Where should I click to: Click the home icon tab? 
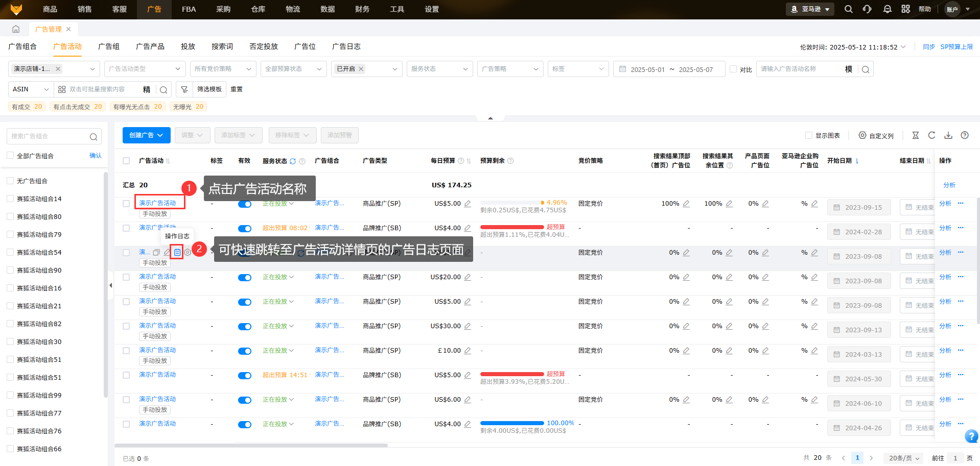click(16, 29)
